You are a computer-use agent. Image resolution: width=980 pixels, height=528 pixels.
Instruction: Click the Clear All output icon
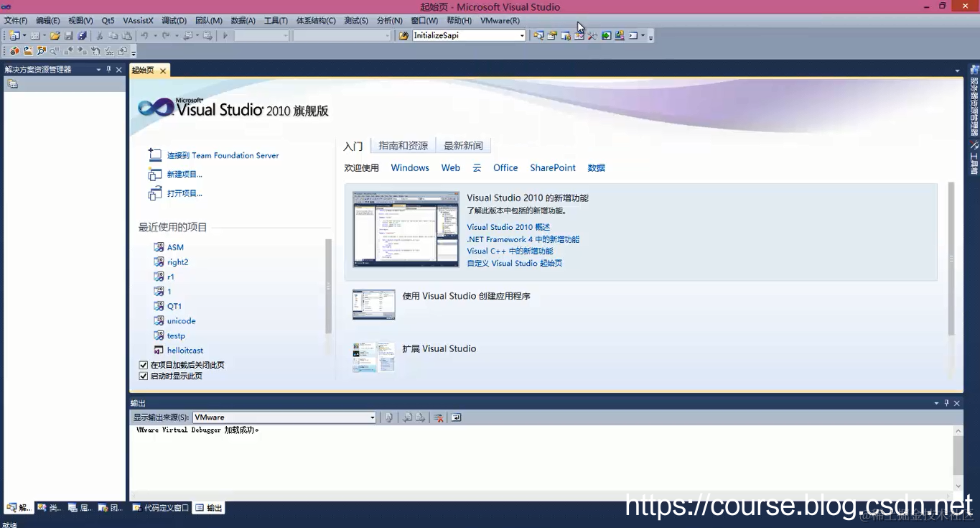click(439, 417)
